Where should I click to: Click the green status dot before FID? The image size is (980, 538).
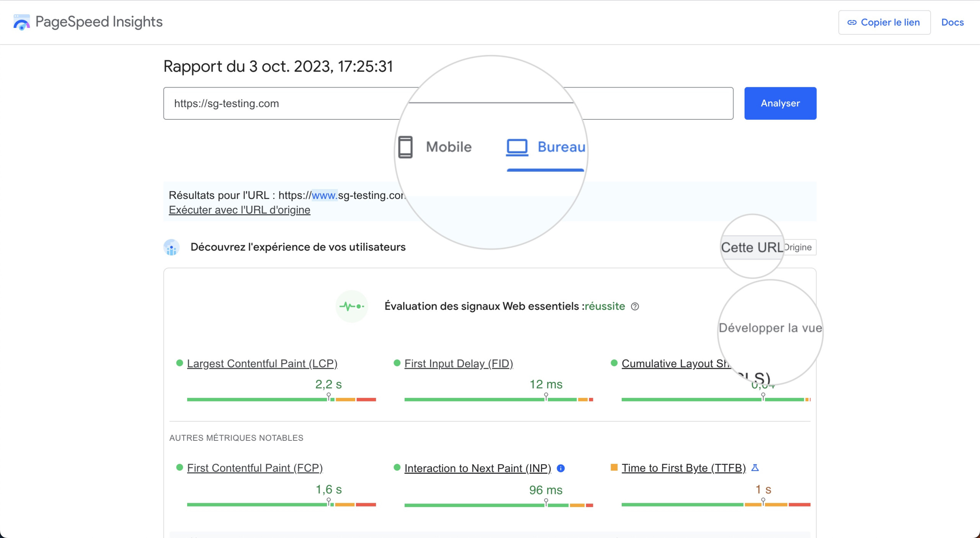coord(397,363)
